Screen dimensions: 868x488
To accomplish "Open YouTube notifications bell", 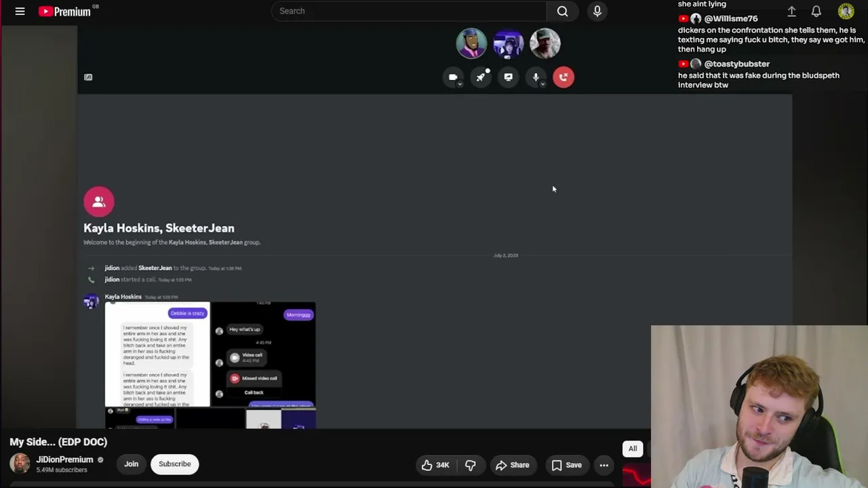I will click(x=816, y=11).
